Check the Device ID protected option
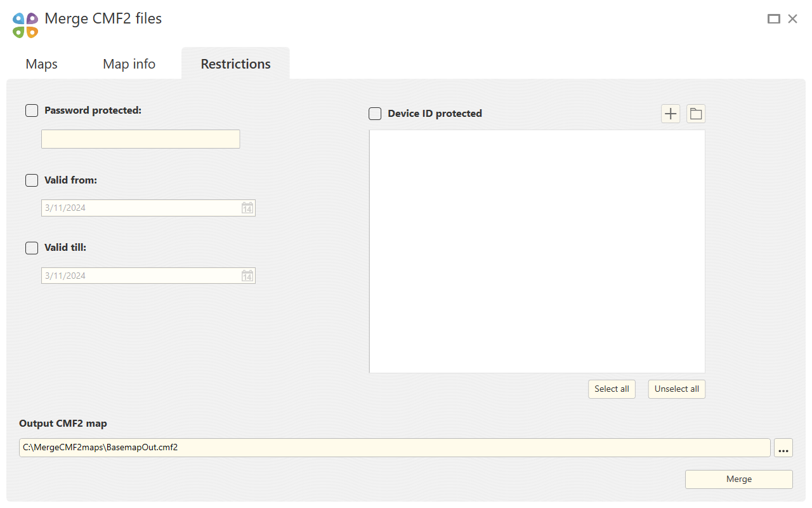Screen dimensions: 812x508 [376, 114]
